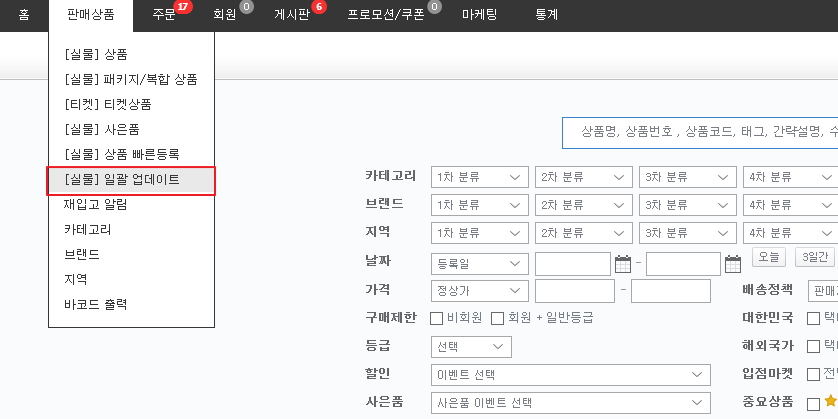
Task: Check the 비회원 checkbox
Action: [x=437, y=319]
